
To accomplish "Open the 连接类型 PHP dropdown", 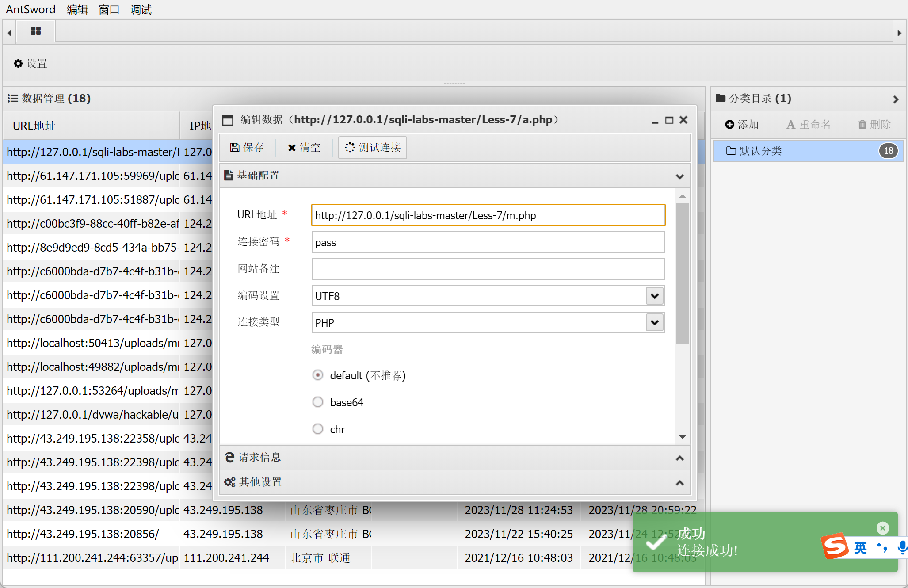I will click(x=654, y=323).
